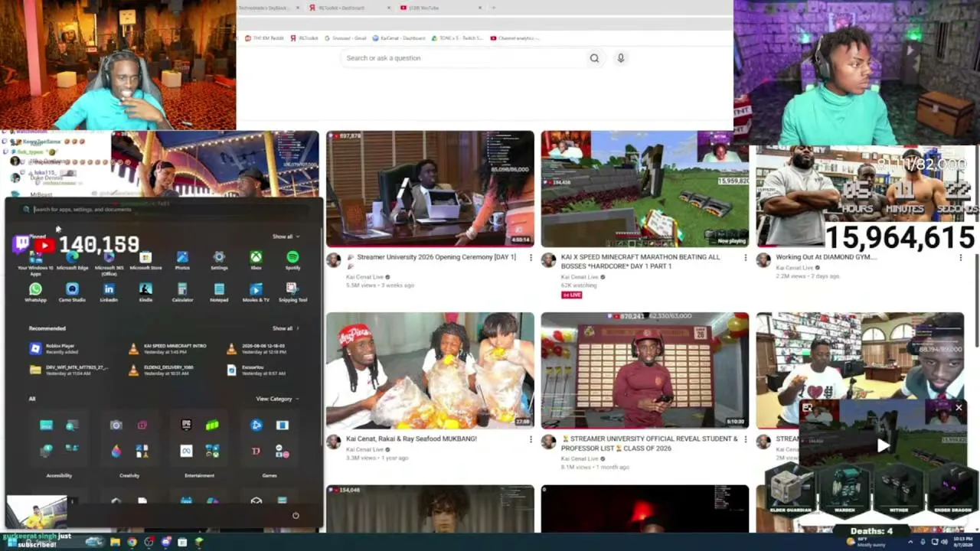Open a new browser tab
The image size is (980, 551).
[x=494, y=8]
